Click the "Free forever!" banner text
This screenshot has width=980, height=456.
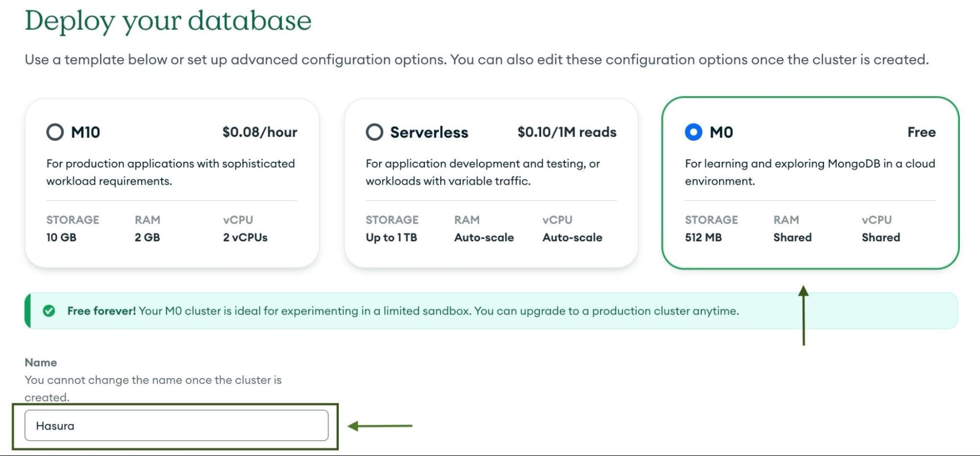click(101, 311)
